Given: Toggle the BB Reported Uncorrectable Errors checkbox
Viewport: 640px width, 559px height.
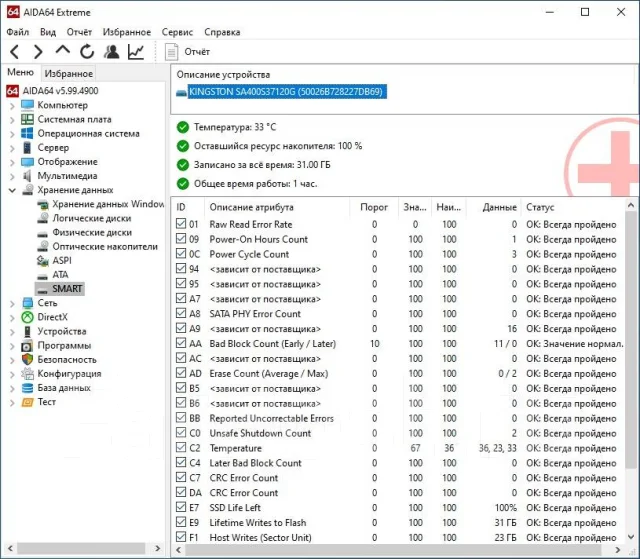Looking at the screenshot, I should click(181, 417).
